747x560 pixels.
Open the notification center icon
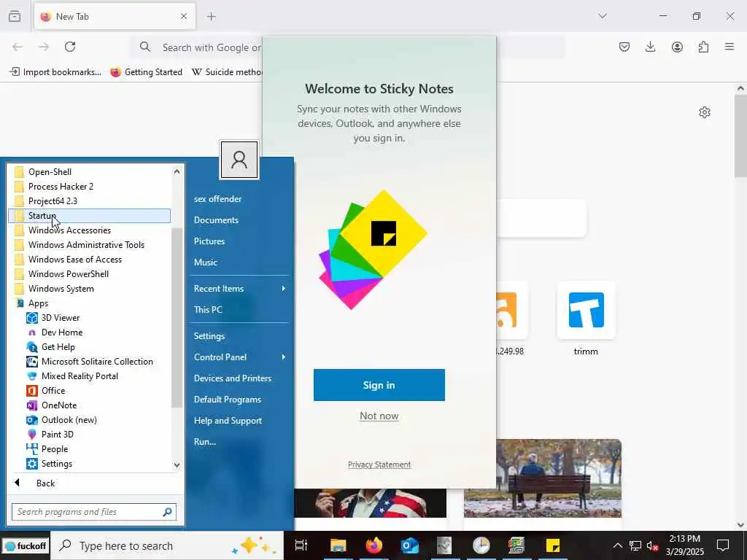723,545
